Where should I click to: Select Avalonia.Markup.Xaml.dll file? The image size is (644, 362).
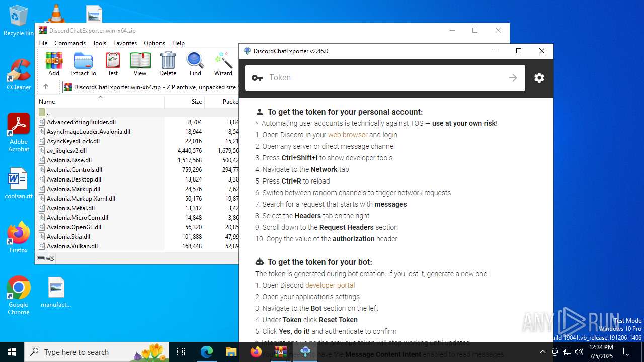pyautogui.click(x=137, y=198)
